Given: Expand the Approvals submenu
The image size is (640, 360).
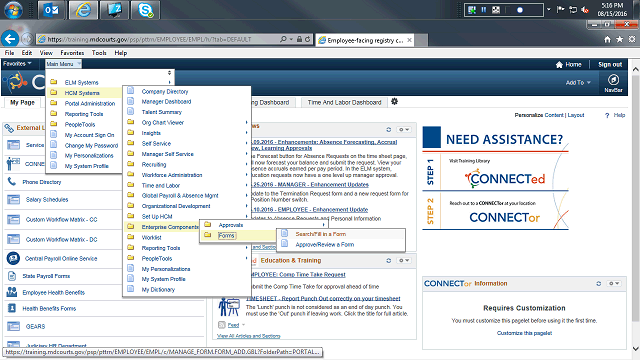Looking at the screenshot, I should [323, 225].
